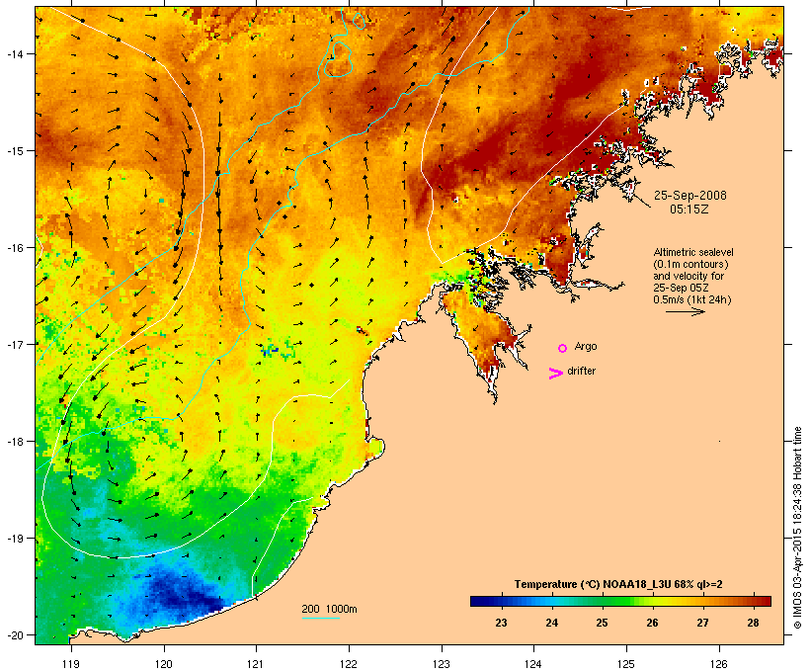The height and width of the screenshot is (672, 810).
Task: Click the cyan 200m contour legend line
Action: [320, 618]
